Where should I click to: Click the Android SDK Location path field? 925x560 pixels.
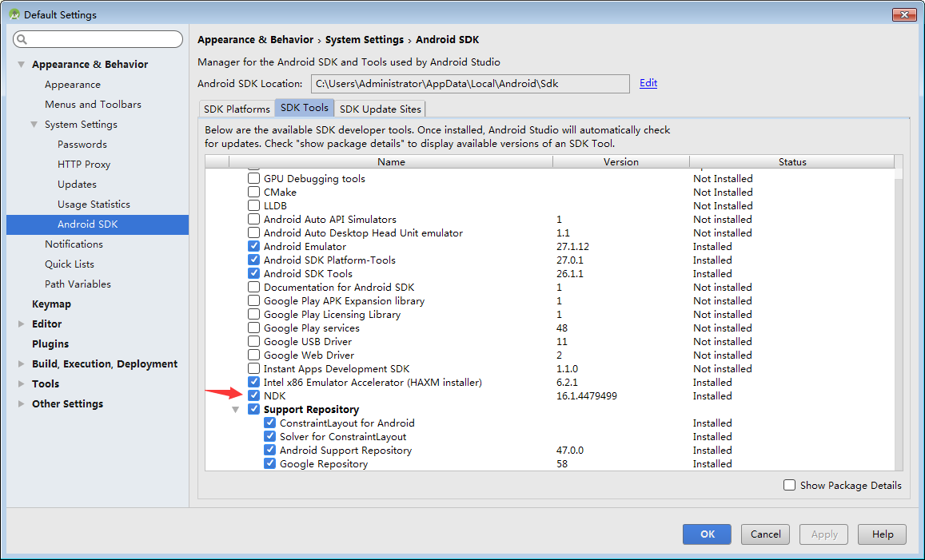[470, 84]
